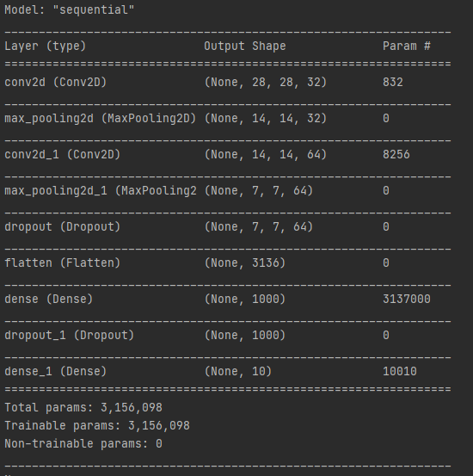Click the Model "sequential" title text
473x476 pixels.
tap(69, 10)
